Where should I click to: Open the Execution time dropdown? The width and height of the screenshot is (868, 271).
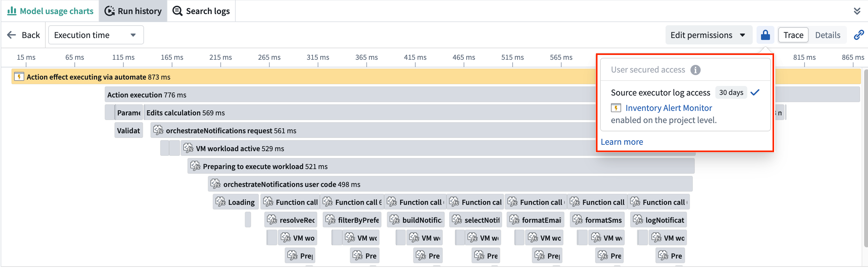click(x=96, y=35)
